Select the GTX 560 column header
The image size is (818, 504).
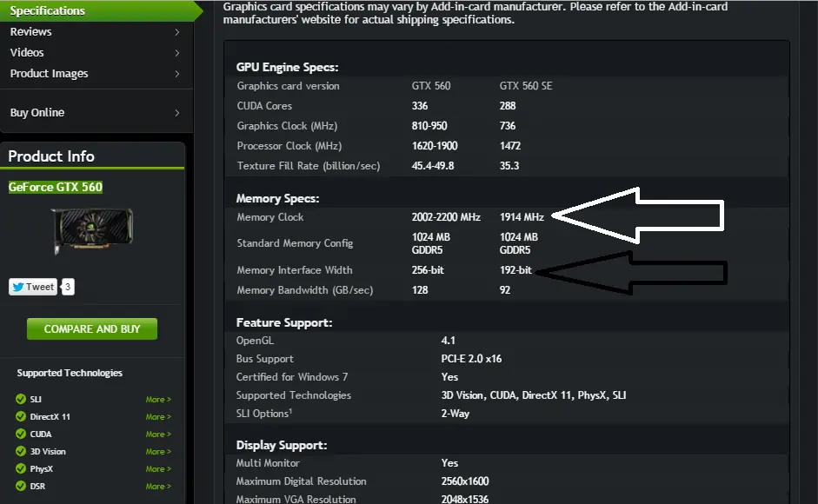click(431, 86)
